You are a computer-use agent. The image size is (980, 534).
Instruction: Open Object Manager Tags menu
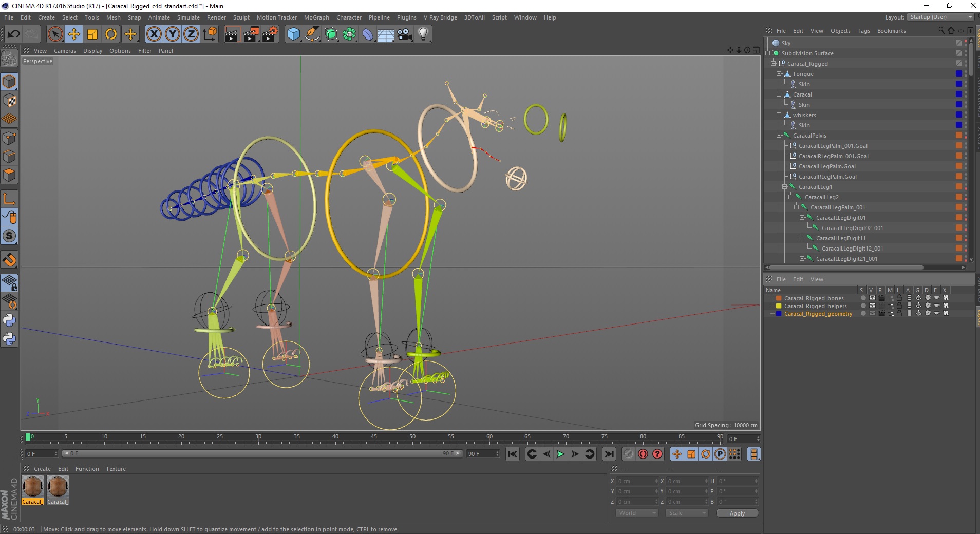click(863, 31)
